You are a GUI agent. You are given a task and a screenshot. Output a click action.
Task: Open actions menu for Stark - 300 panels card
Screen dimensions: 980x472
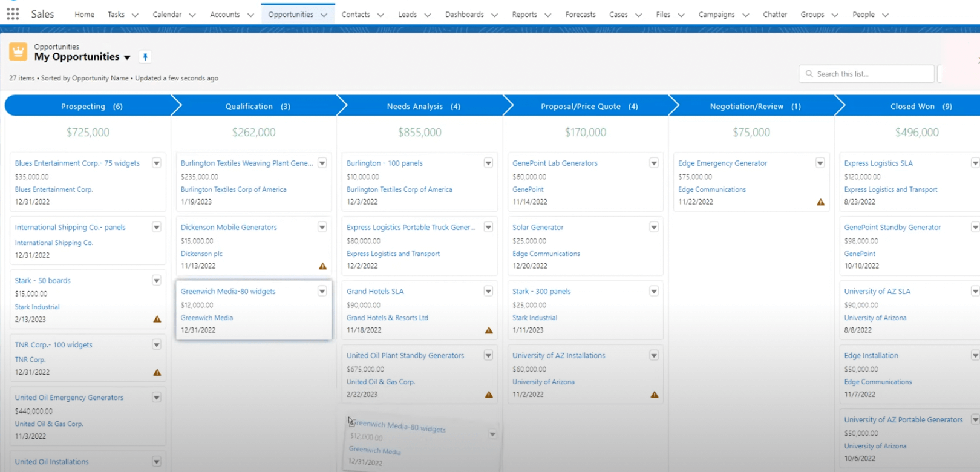tap(654, 291)
